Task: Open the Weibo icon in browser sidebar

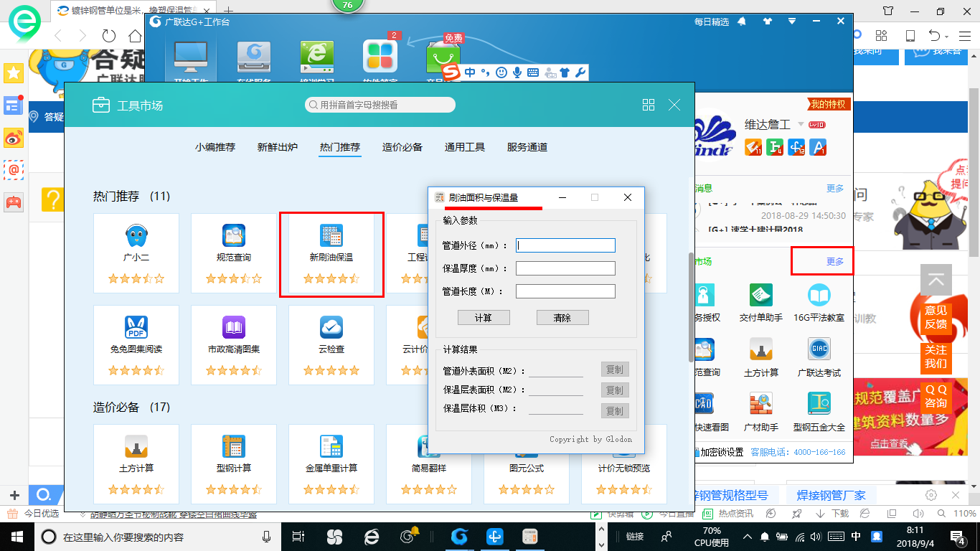Action: tap(14, 137)
